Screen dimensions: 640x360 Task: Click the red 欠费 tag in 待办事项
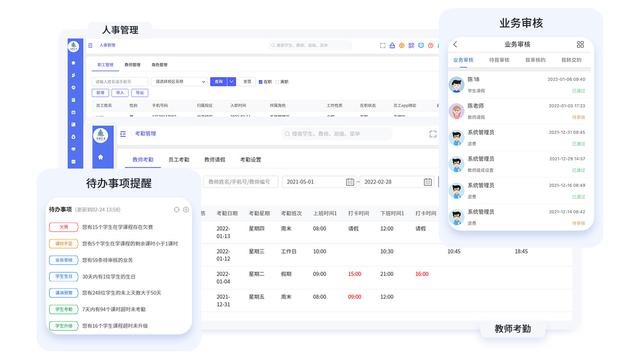click(x=63, y=227)
